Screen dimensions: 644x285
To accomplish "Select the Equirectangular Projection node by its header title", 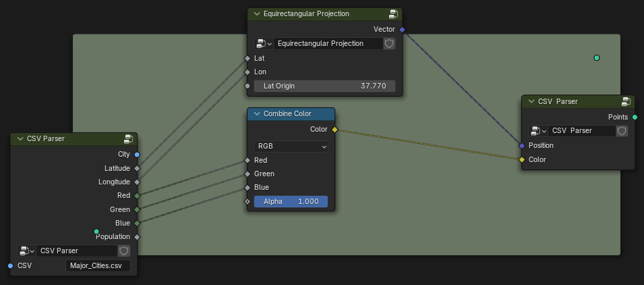I will (306, 14).
